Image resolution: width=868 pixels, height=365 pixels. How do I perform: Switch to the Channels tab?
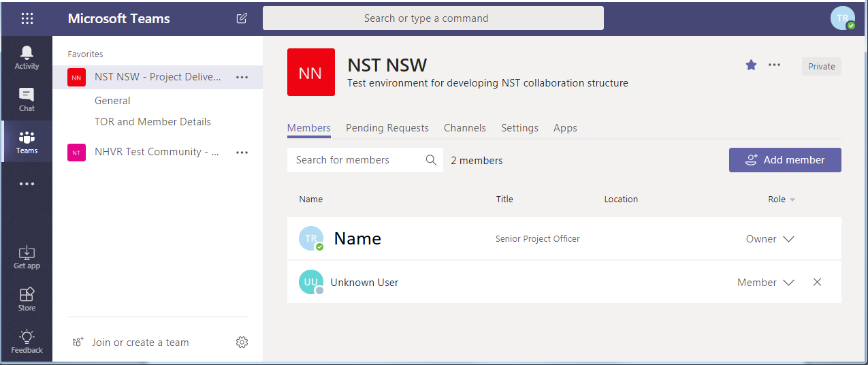coord(465,128)
